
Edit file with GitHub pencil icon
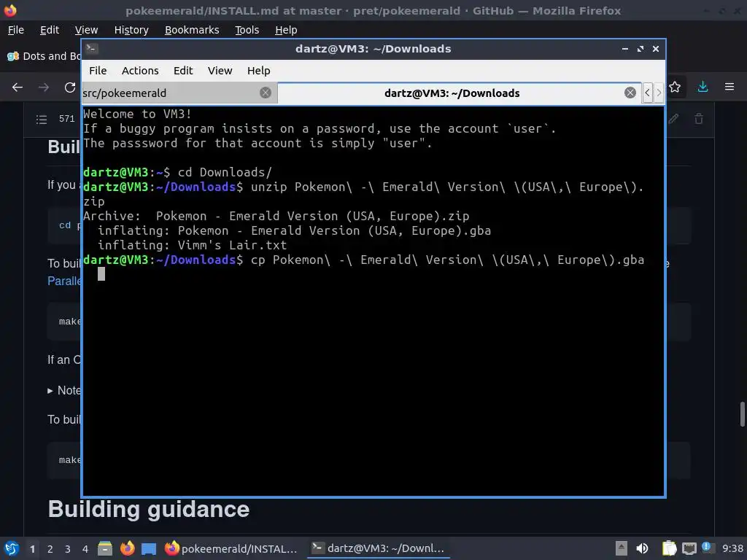pyautogui.click(x=673, y=119)
